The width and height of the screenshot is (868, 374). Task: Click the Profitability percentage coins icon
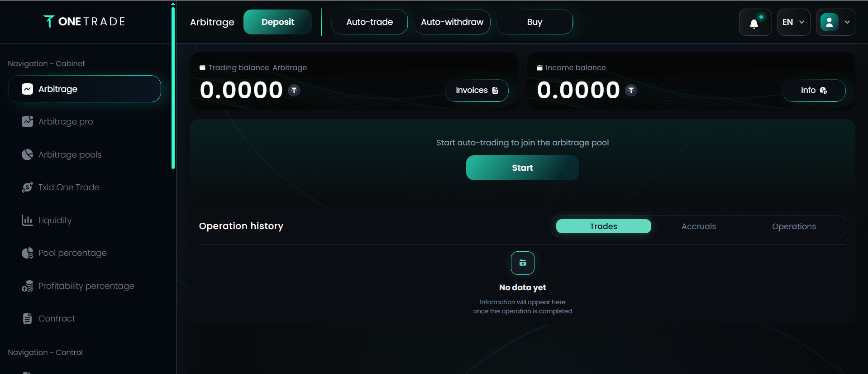pos(27,286)
